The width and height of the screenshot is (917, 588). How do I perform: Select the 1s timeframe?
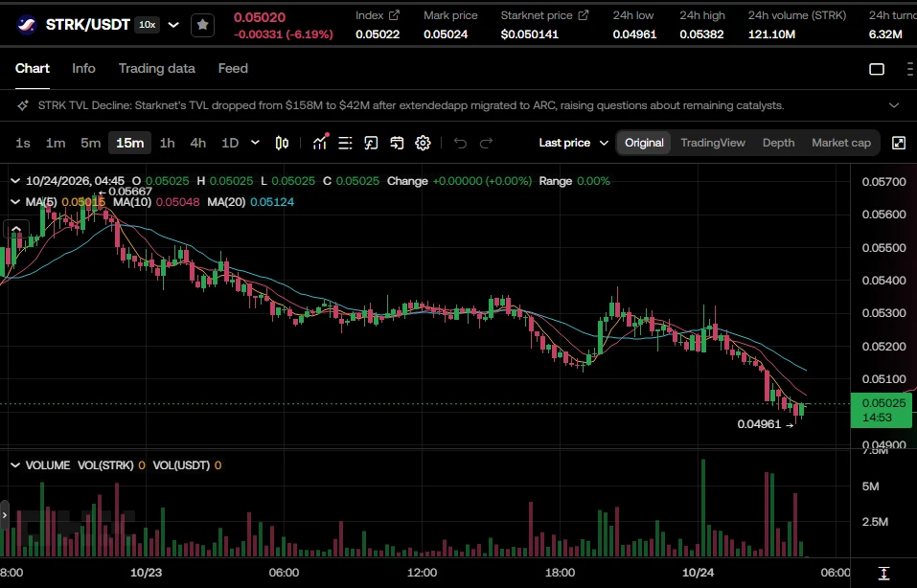(x=23, y=143)
